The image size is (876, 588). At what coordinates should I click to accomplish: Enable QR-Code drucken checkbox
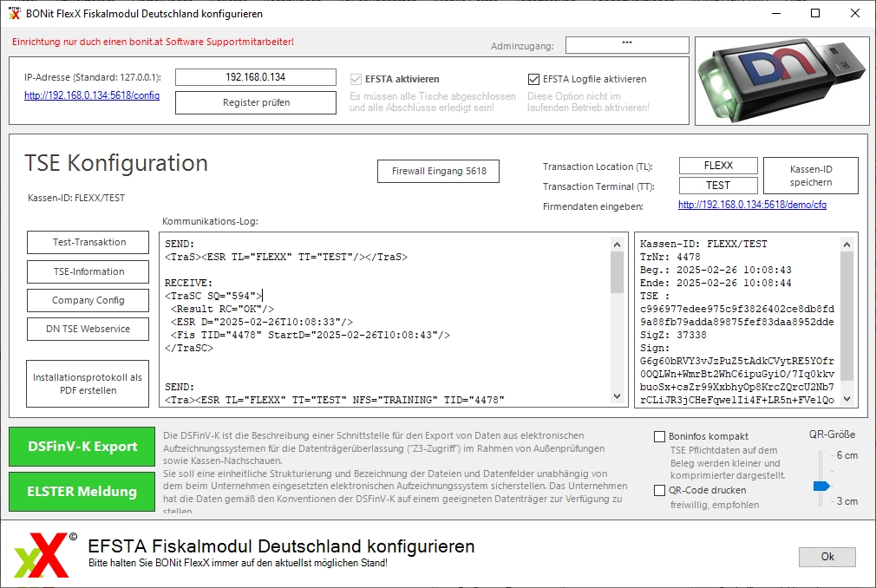coord(660,490)
